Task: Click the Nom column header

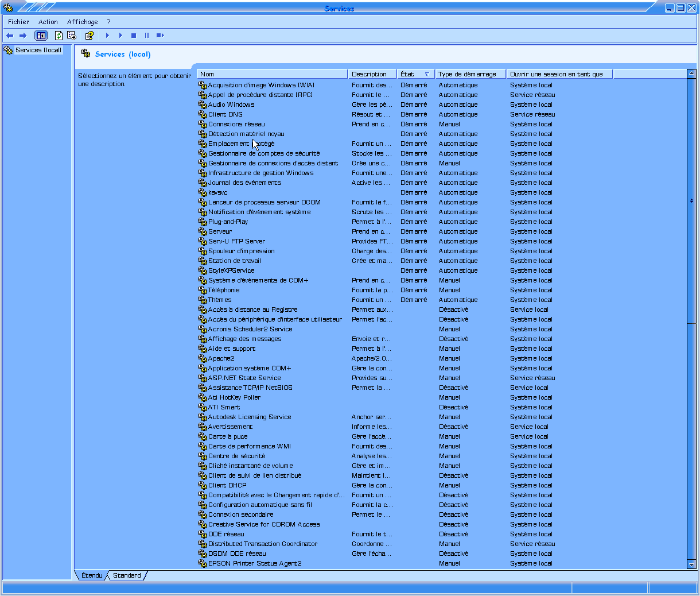Action: tap(272, 74)
